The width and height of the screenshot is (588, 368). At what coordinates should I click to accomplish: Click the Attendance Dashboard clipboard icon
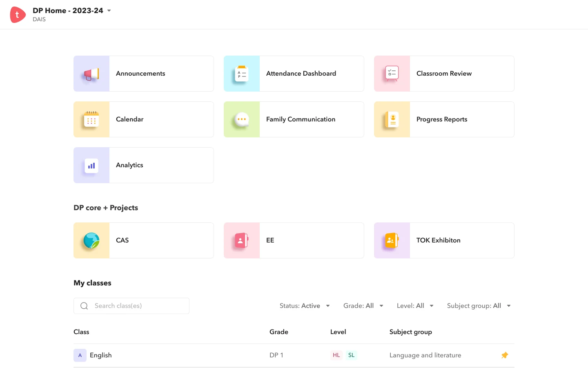coord(242,74)
